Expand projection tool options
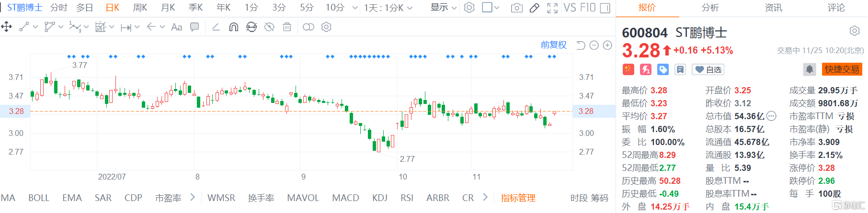 point(112,27)
